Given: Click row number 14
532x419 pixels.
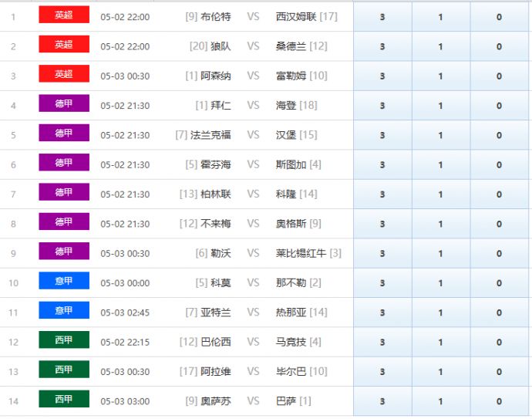Looking at the screenshot, I should [14, 401].
